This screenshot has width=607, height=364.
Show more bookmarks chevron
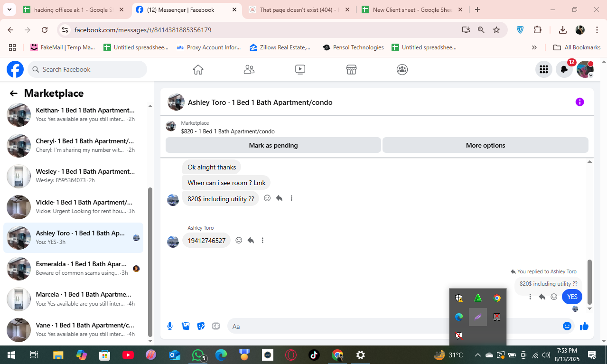point(534,47)
